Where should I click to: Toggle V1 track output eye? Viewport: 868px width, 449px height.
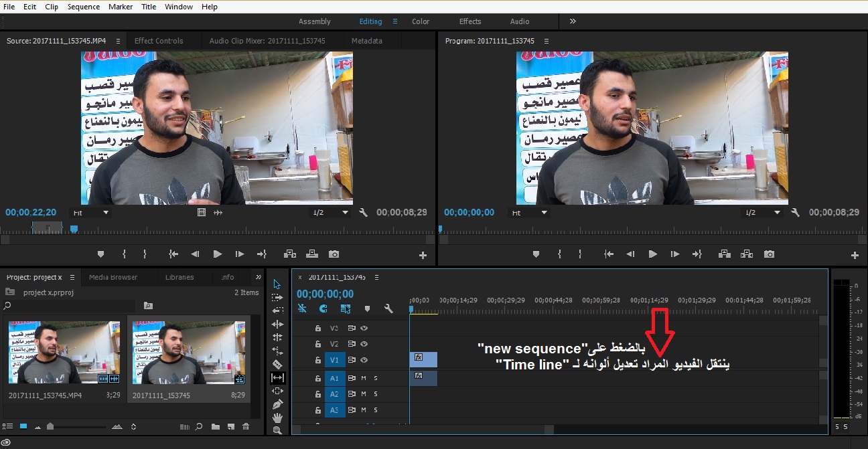(x=364, y=360)
